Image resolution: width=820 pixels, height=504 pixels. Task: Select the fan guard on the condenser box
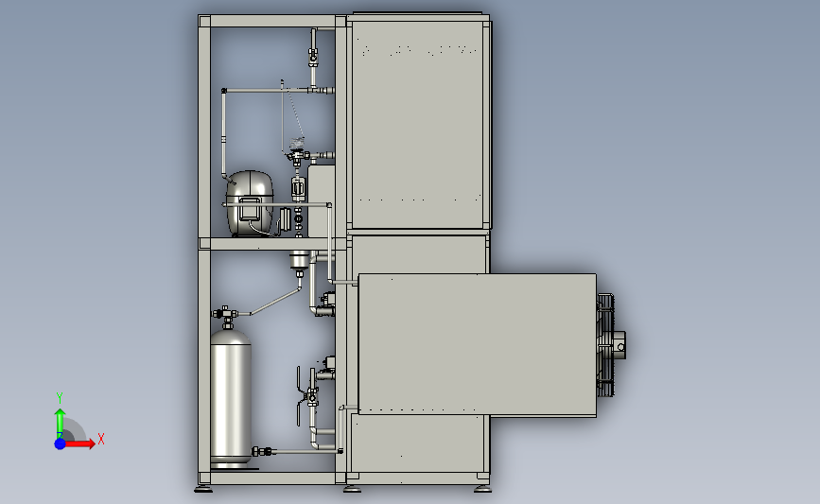(x=605, y=344)
